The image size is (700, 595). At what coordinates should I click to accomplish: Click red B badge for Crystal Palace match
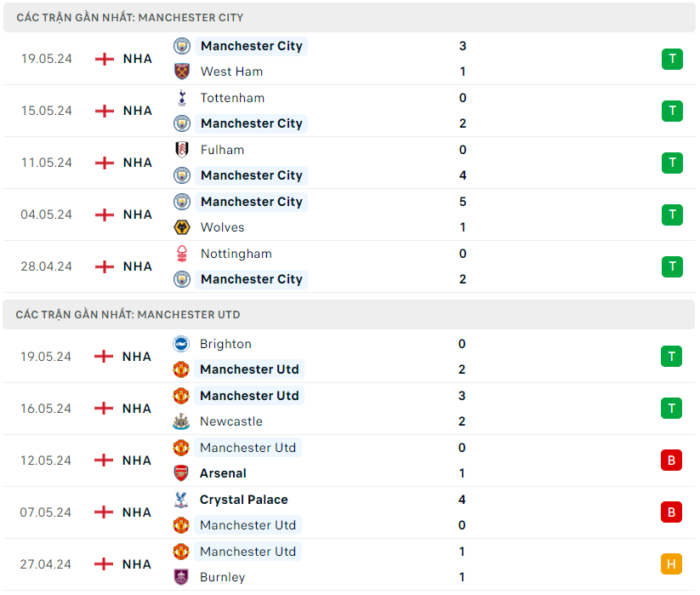[671, 512]
